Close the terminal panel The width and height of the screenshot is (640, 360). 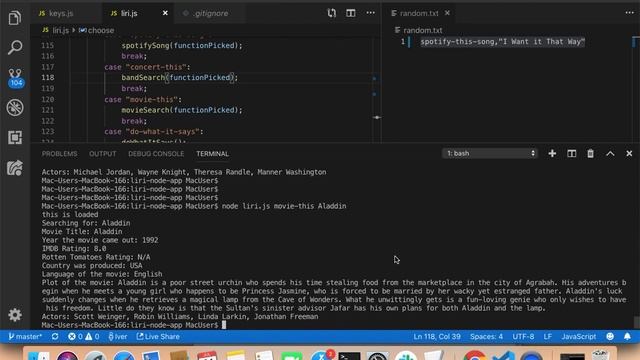pyautogui.click(x=629, y=153)
